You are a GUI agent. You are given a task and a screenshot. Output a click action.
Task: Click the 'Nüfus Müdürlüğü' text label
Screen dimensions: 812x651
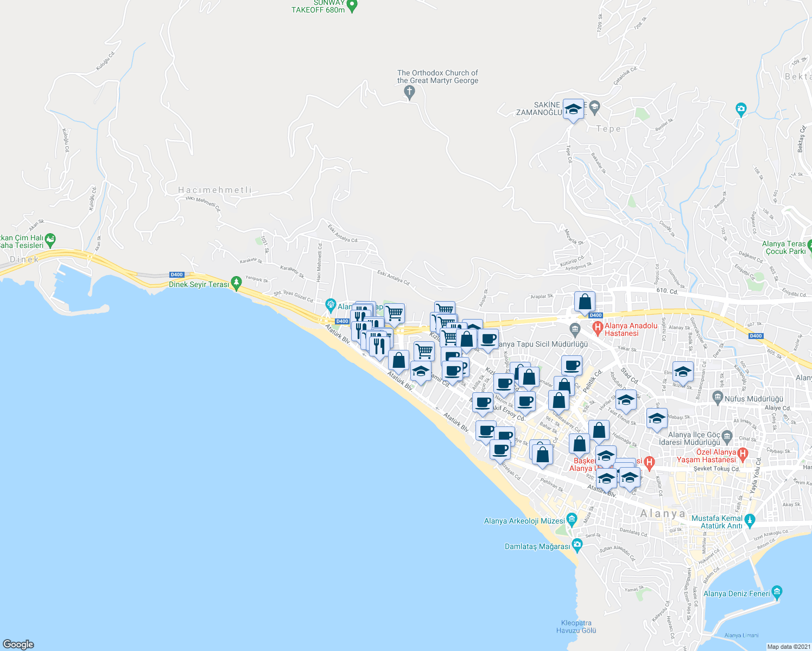coord(754,399)
